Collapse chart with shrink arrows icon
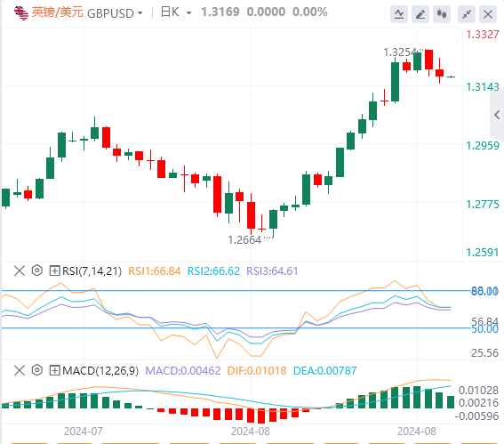The width and height of the screenshot is (504, 444). point(467,14)
